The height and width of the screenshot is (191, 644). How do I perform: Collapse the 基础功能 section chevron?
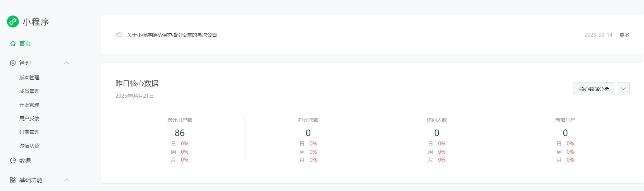click(67, 180)
